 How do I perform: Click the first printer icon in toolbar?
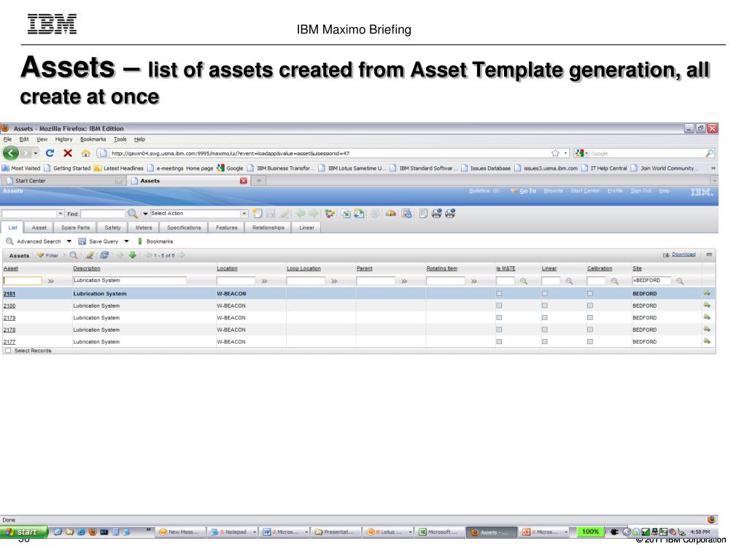pyautogui.click(x=436, y=214)
